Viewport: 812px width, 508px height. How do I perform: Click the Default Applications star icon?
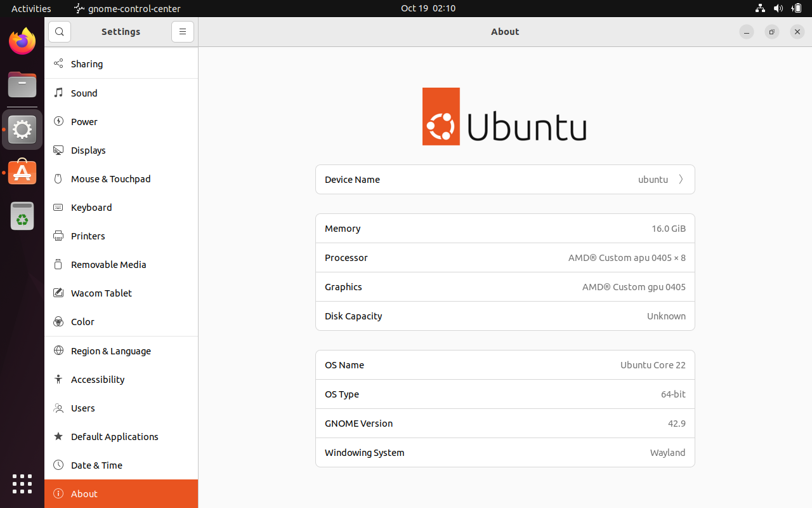tap(58, 436)
